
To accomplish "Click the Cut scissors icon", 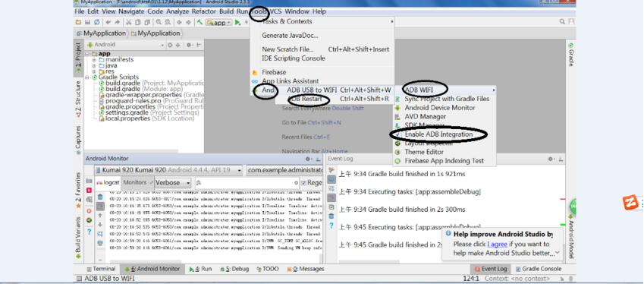I will click(128, 22).
